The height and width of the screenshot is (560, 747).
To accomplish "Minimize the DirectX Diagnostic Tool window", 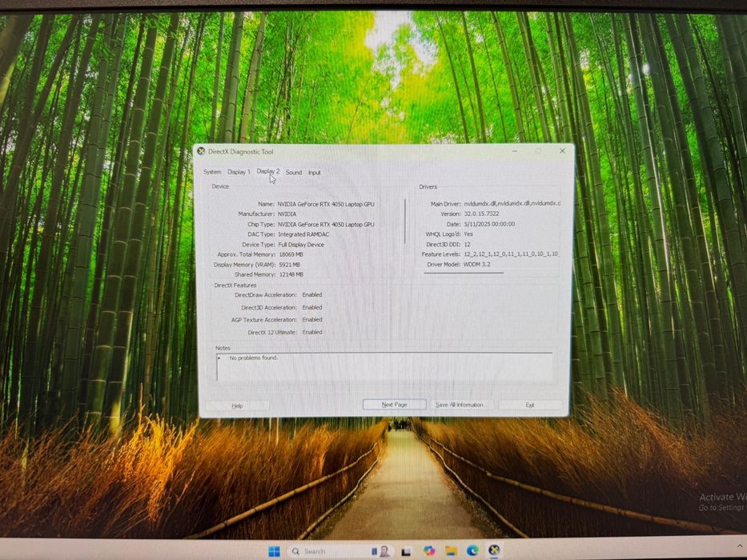I will tap(515, 151).
